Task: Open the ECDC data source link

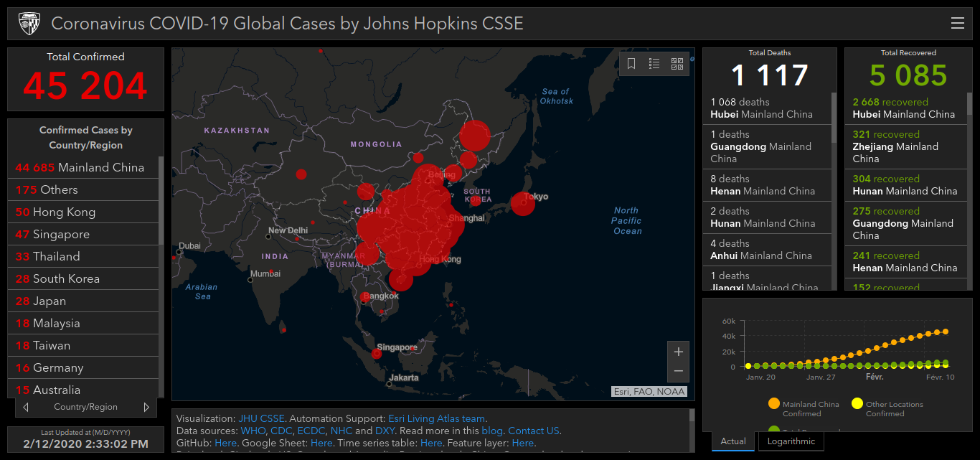Action: point(311,431)
